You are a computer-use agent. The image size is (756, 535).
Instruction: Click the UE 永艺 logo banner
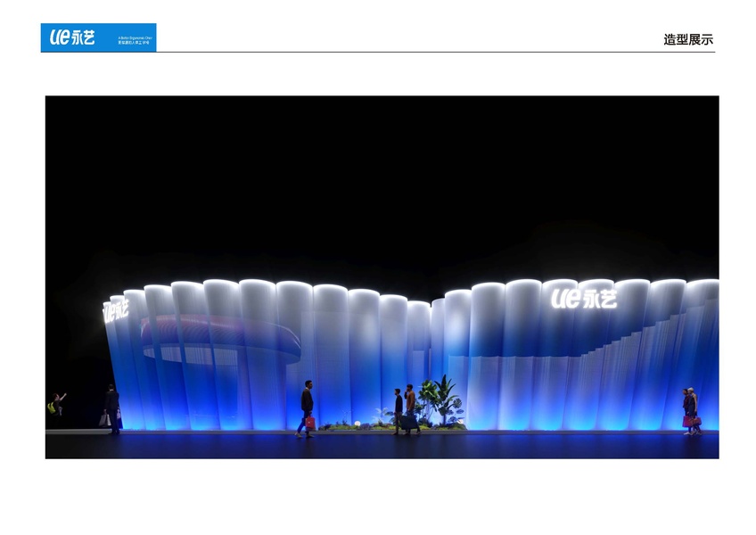98,37
